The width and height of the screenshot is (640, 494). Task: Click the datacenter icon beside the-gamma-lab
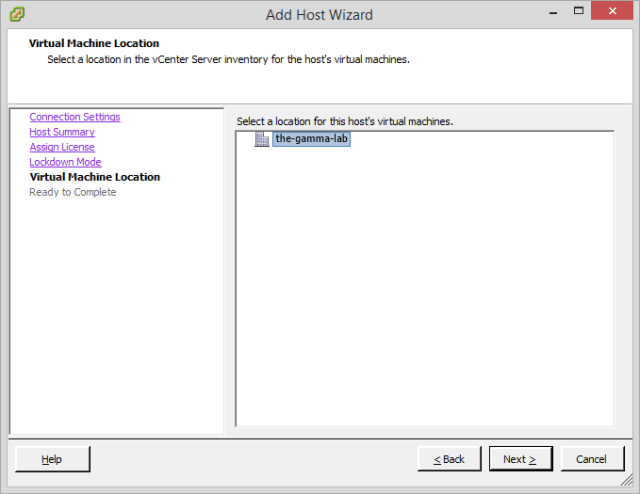[x=262, y=139]
